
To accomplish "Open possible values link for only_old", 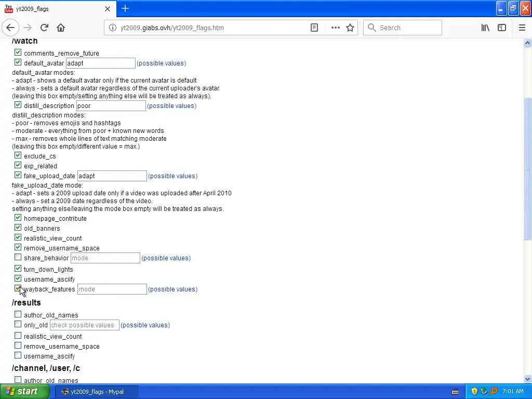I will [145, 325].
